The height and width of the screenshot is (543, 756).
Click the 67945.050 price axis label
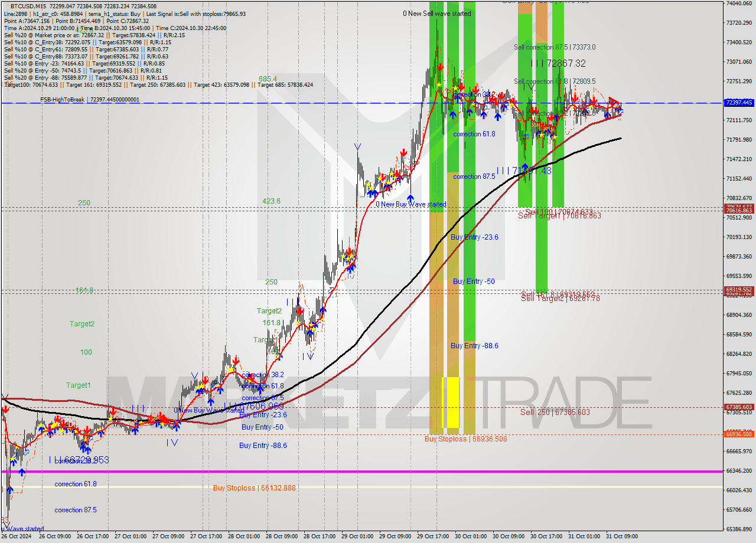click(x=739, y=373)
